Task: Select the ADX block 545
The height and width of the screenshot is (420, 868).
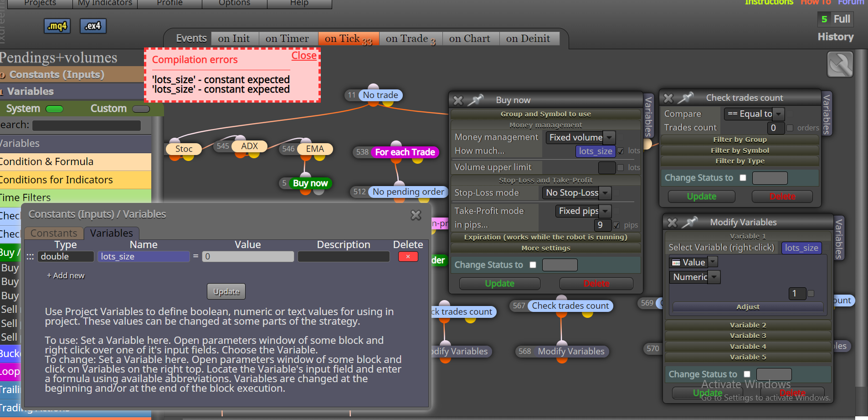Action: pos(249,146)
